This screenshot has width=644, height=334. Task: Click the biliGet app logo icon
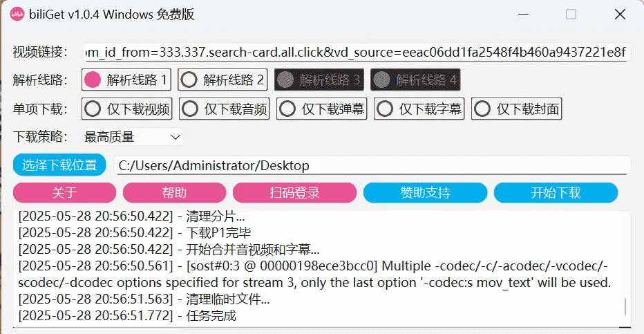tap(17, 14)
